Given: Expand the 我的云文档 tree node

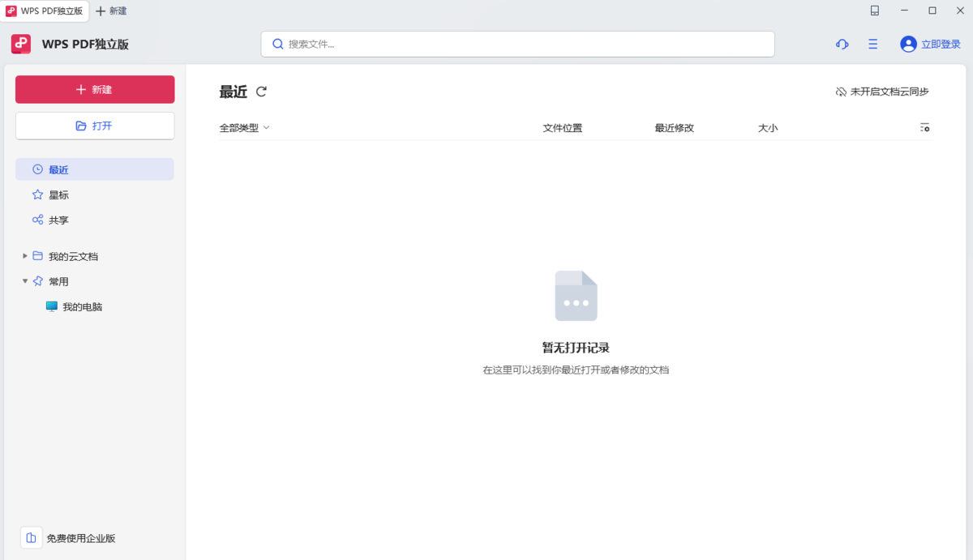Looking at the screenshot, I should point(25,255).
